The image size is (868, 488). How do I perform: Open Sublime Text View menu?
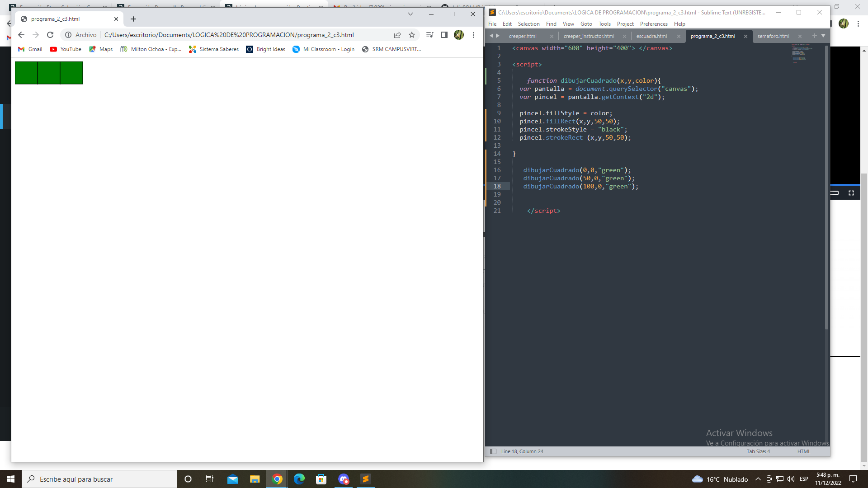coord(568,24)
